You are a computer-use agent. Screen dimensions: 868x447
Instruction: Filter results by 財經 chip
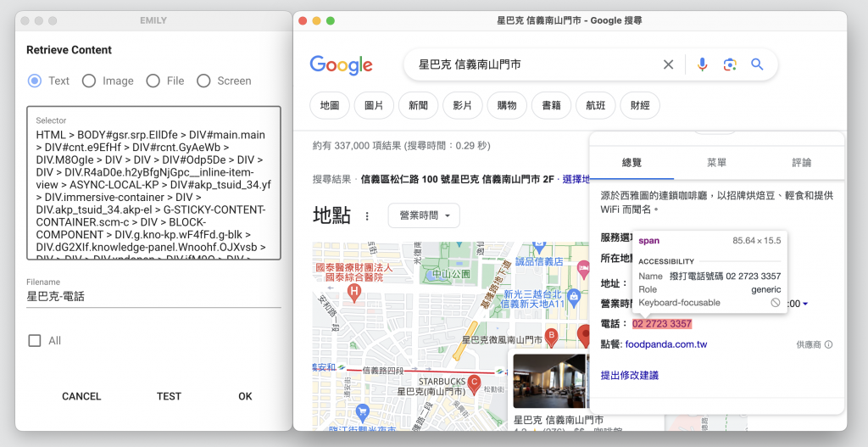(x=639, y=105)
